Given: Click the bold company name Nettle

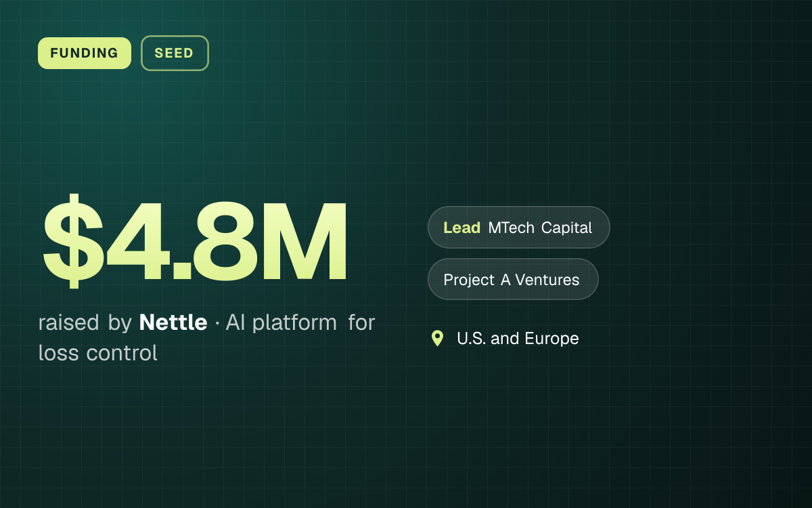Looking at the screenshot, I should (173, 322).
